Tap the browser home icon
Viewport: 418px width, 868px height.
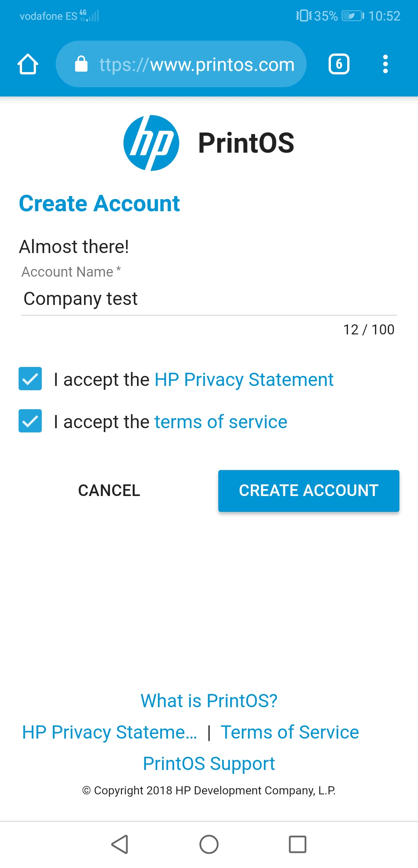coord(28,64)
